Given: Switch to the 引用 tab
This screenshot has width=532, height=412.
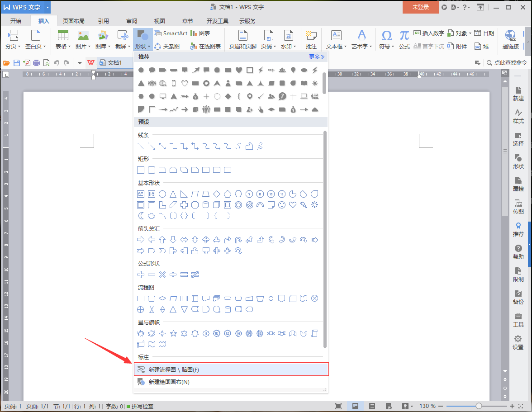Looking at the screenshot, I should tap(104, 21).
